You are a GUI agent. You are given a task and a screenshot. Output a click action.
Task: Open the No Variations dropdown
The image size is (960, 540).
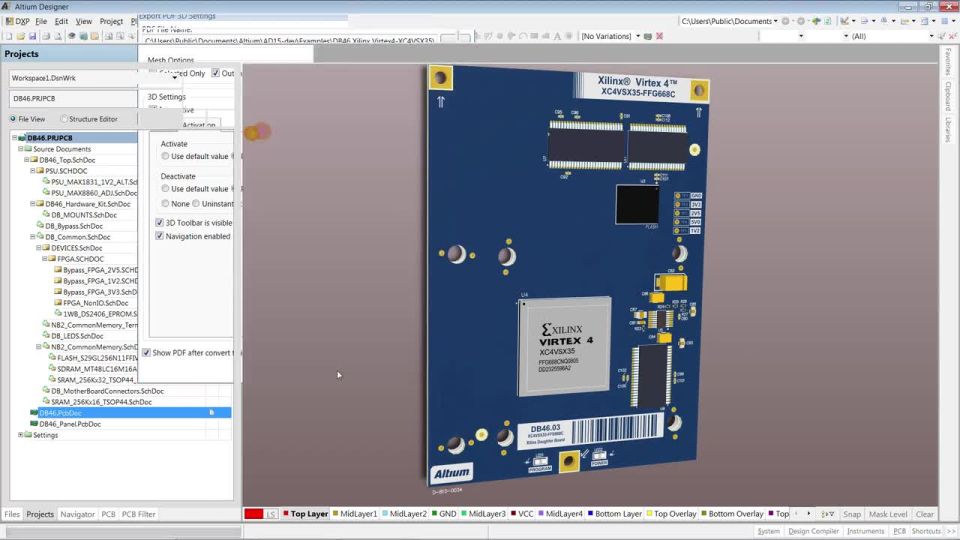638,36
